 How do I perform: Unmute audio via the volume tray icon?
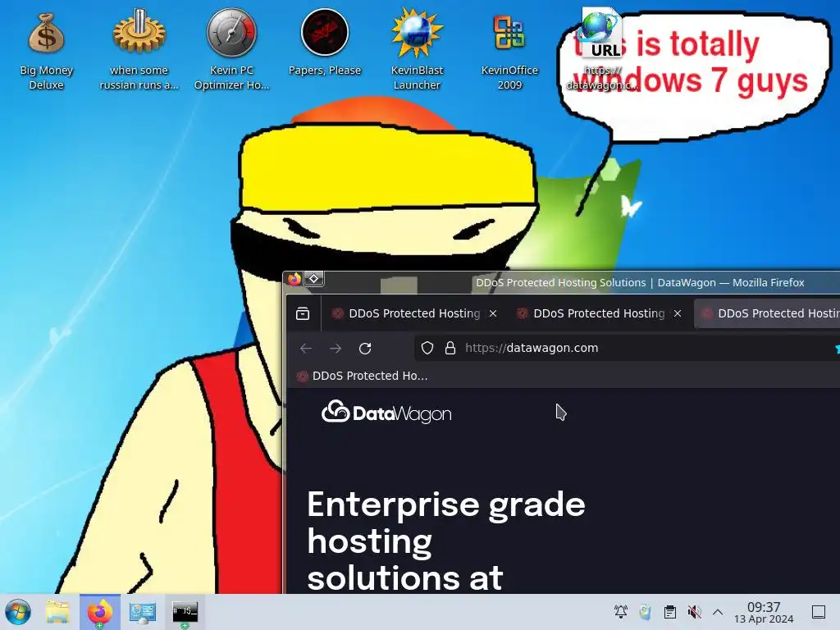click(694, 612)
